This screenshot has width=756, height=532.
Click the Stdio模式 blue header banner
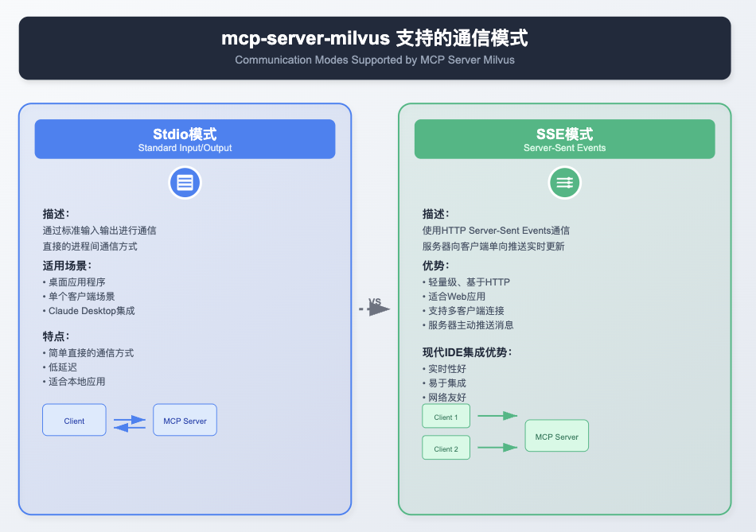[x=185, y=138]
